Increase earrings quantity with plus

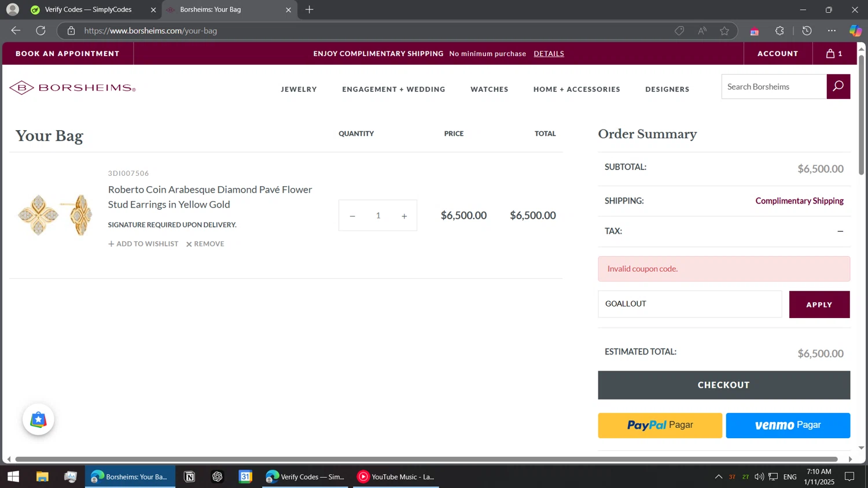pos(404,216)
